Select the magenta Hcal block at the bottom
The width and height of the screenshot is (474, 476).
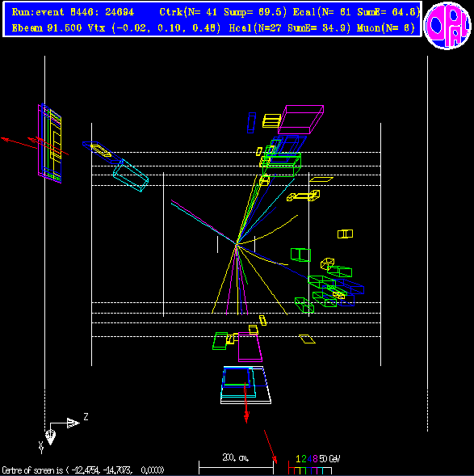(x=250, y=347)
